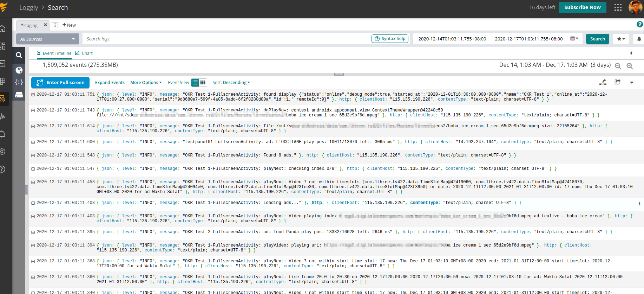Click the alert bell icon

coord(639,39)
